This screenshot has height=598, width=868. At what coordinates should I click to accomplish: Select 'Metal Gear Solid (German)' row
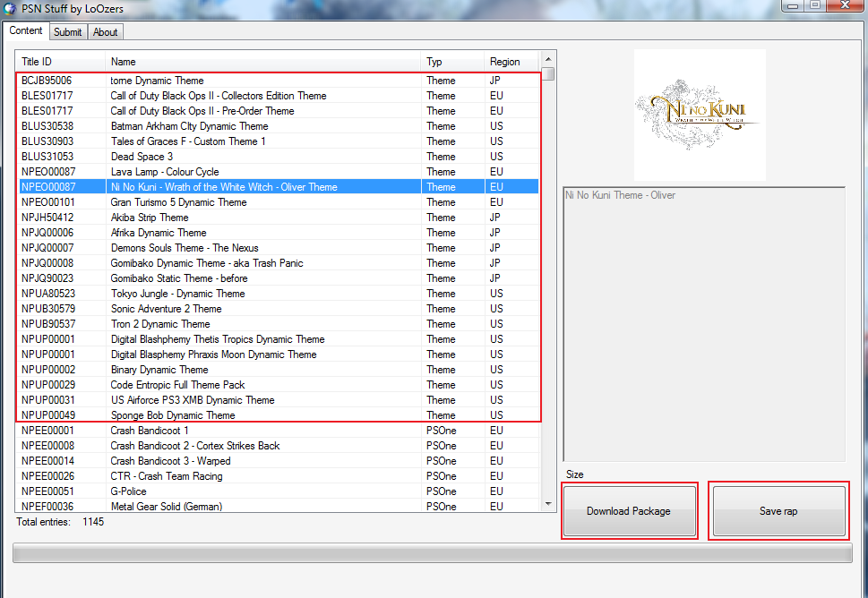point(279,506)
